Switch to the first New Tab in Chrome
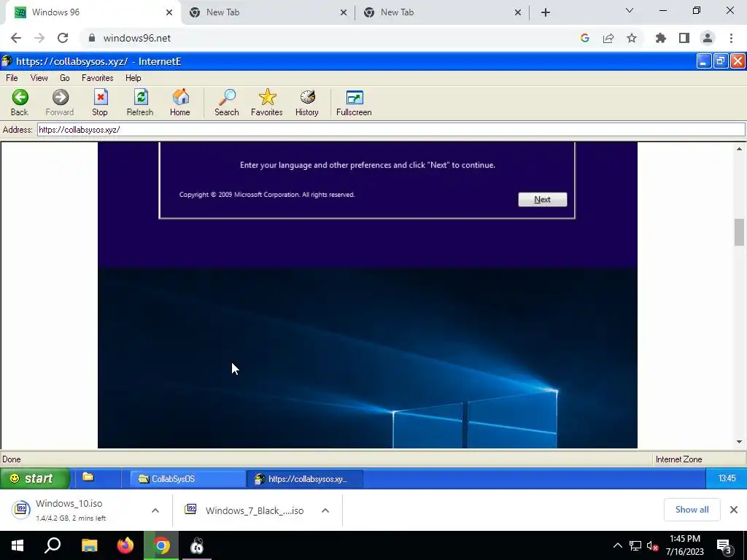 (x=267, y=12)
